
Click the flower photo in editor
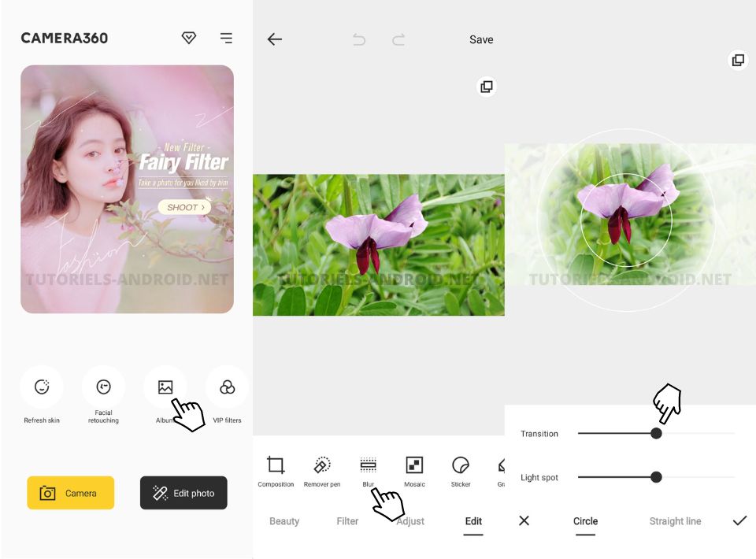coord(379,245)
